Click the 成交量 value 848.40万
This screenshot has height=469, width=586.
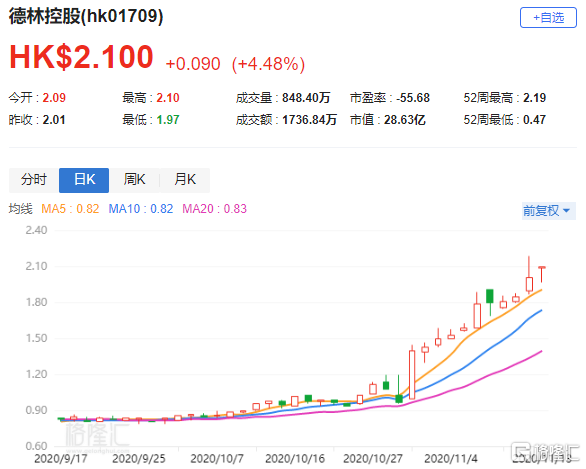point(306,98)
